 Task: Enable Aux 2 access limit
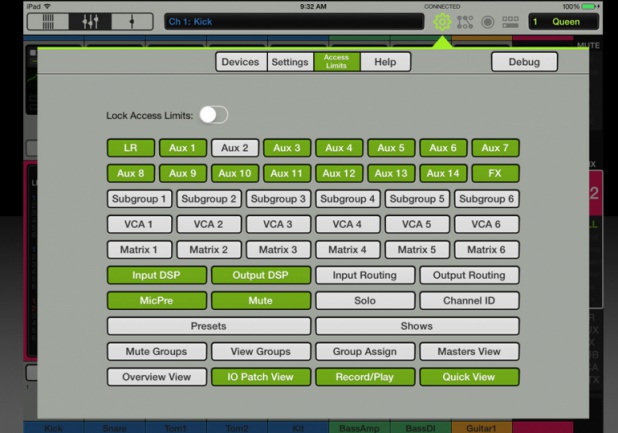[x=235, y=148]
